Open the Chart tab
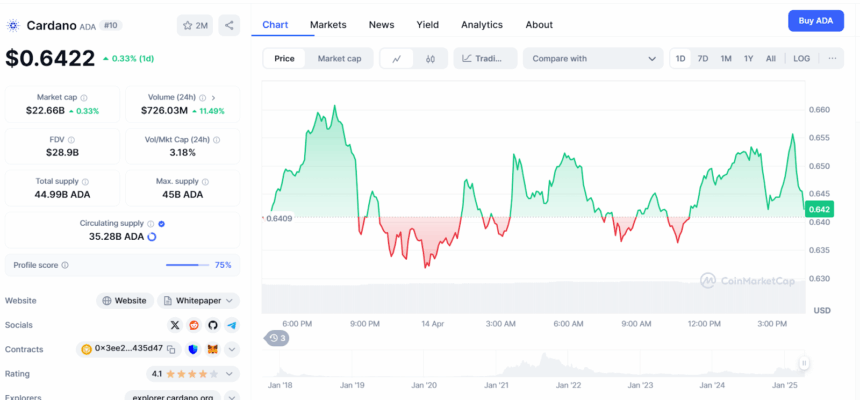The width and height of the screenshot is (860, 400). (275, 25)
